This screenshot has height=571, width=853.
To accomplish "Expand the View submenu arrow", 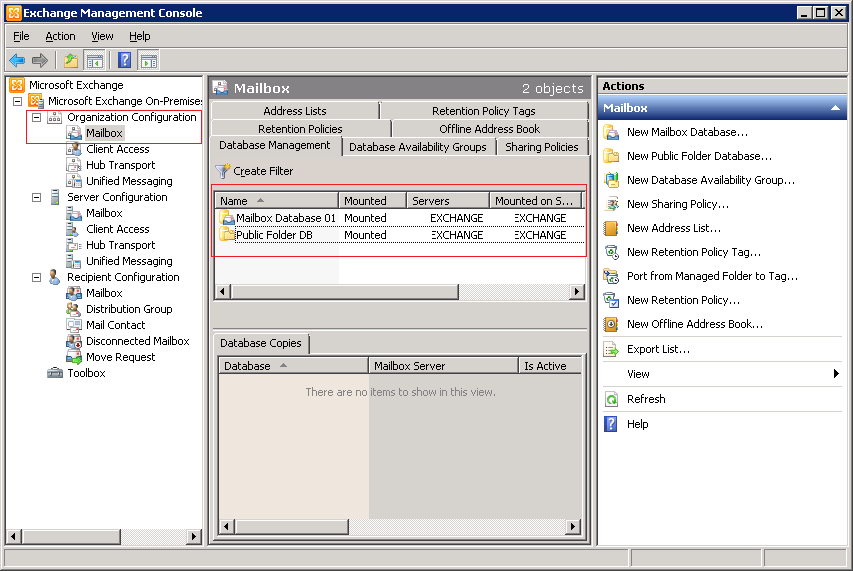I will [x=836, y=374].
